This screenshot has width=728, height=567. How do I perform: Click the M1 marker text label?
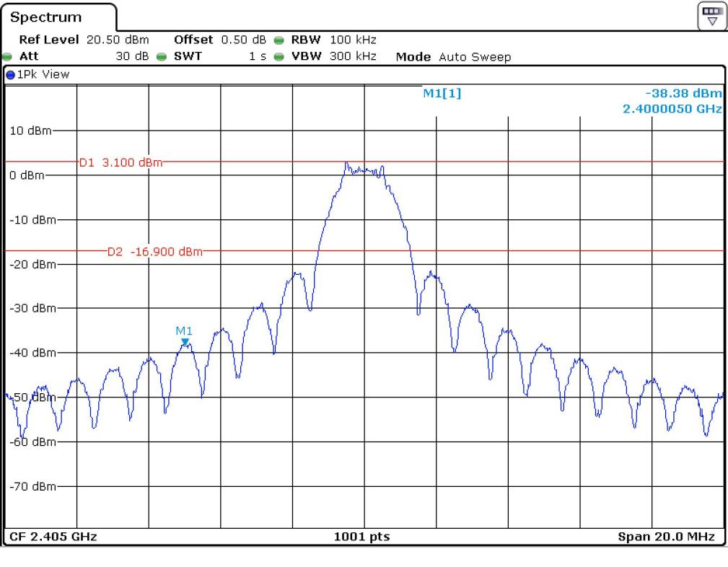[184, 330]
